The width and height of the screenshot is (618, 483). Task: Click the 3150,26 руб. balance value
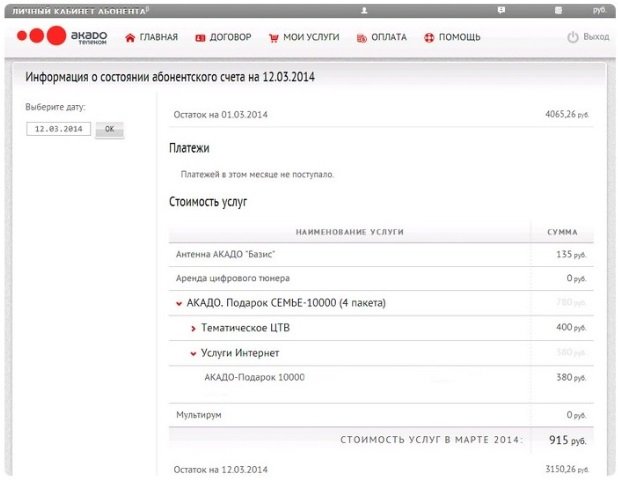pos(567,469)
